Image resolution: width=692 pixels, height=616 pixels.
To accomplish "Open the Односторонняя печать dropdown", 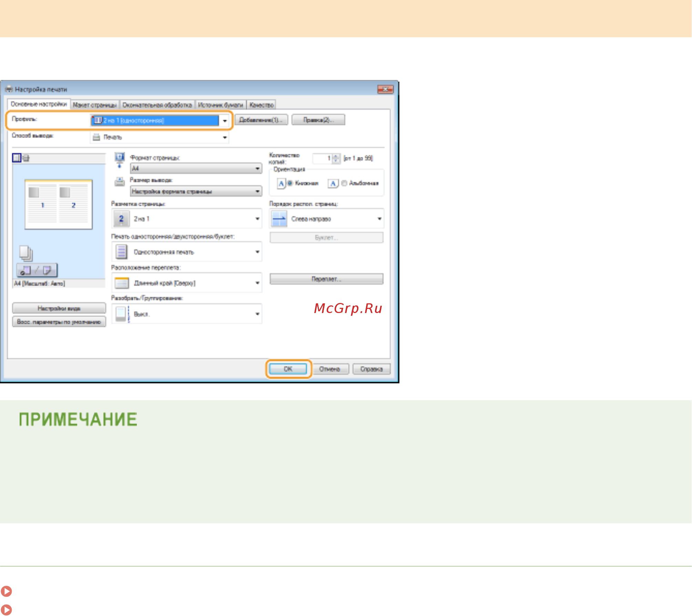I will click(186, 252).
